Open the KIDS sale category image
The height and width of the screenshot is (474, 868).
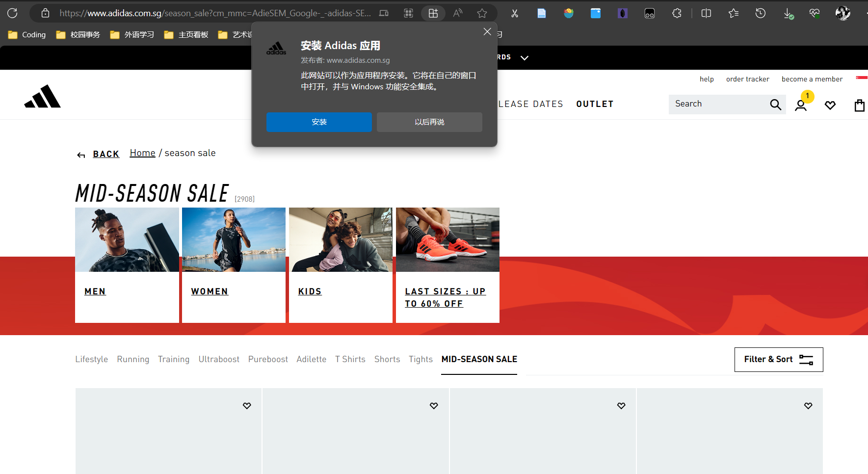[341, 240]
